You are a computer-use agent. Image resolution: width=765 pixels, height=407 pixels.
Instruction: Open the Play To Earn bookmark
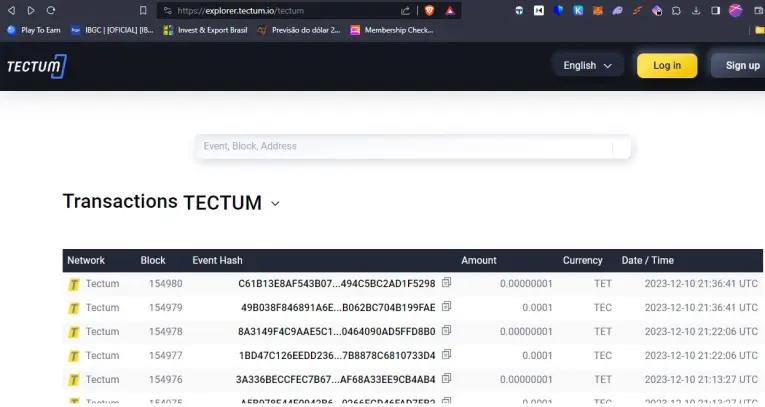(34, 30)
